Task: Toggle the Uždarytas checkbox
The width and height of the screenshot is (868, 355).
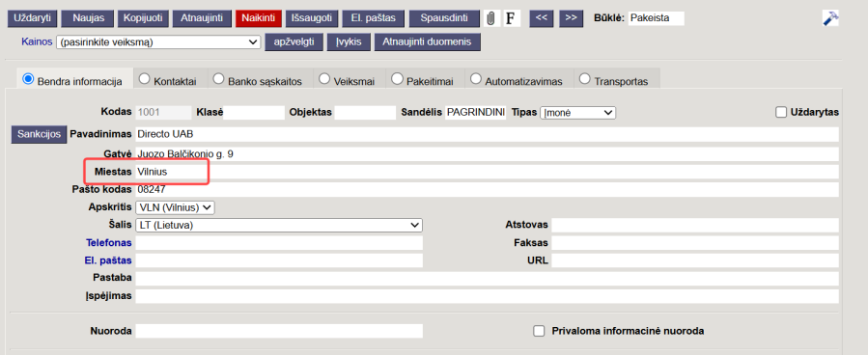Action: point(781,112)
